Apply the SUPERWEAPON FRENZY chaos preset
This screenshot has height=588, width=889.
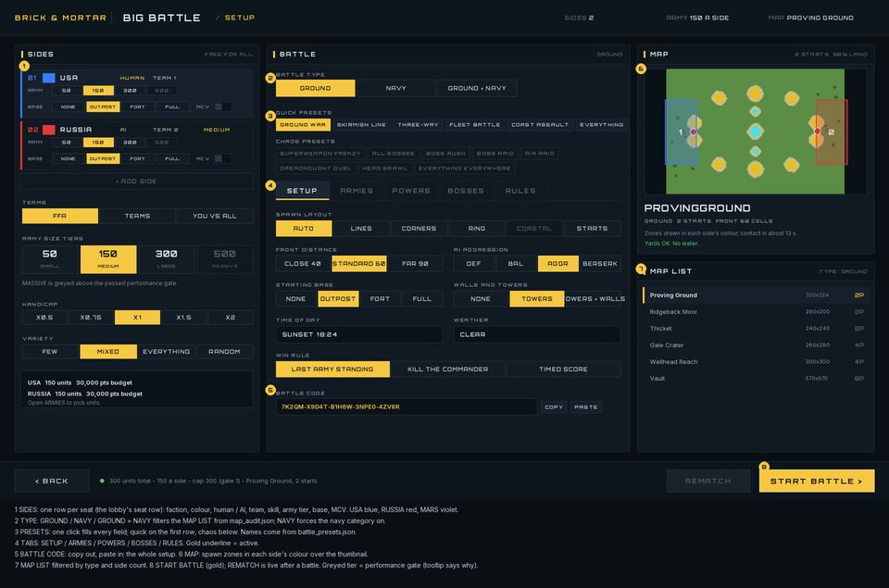(320, 153)
